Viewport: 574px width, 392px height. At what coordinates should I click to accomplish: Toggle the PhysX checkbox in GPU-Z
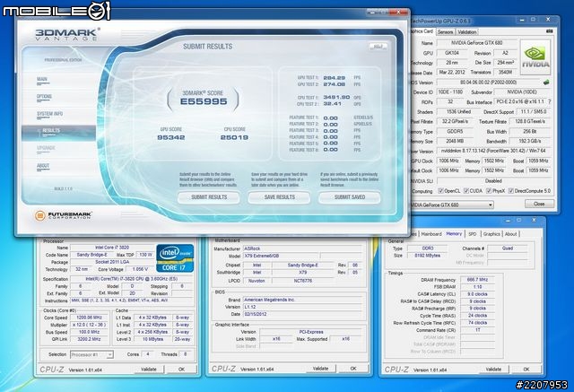tap(489, 191)
